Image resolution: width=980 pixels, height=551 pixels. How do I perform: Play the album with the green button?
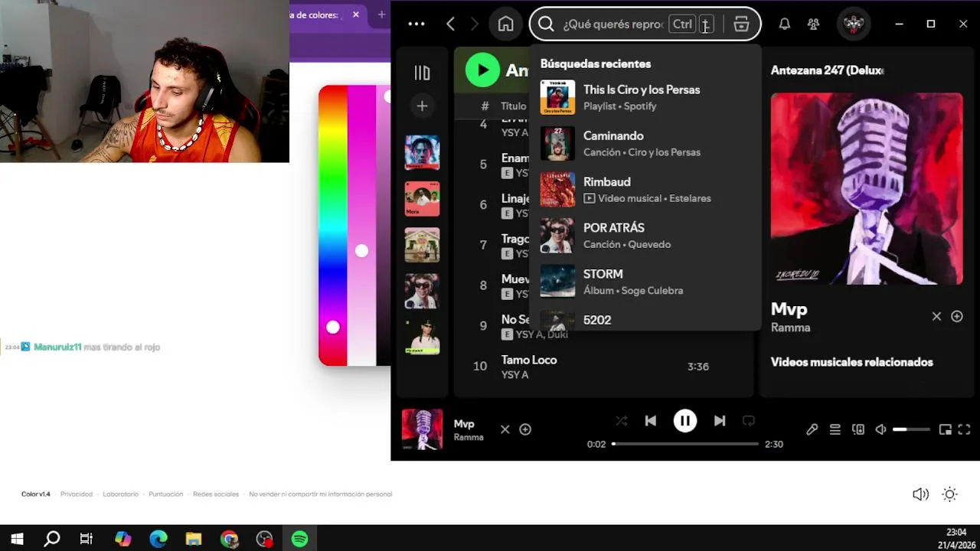[482, 70]
